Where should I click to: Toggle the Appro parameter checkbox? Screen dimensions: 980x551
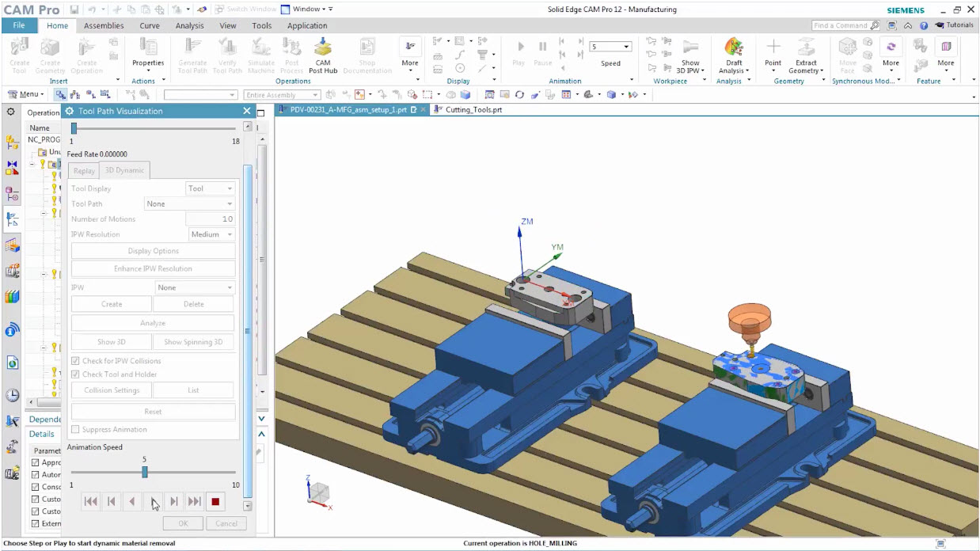(x=35, y=462)
